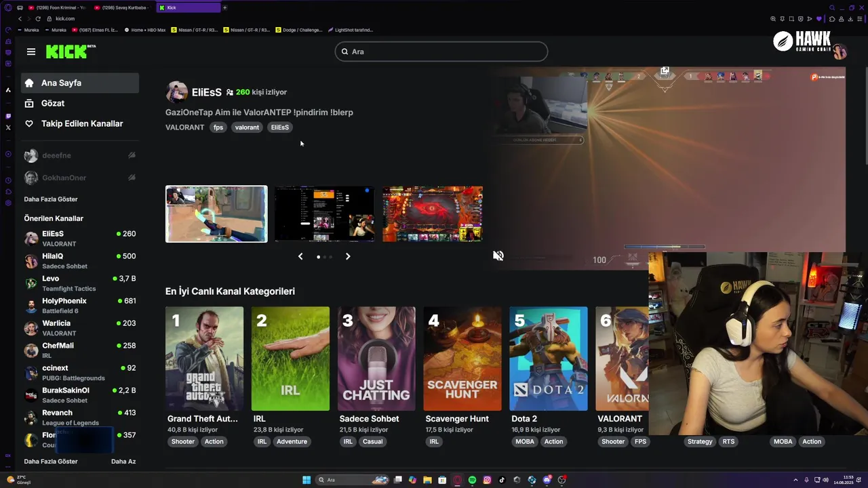
Task: Open recommended channel HilalQ
Action: (x=80, y=260)
